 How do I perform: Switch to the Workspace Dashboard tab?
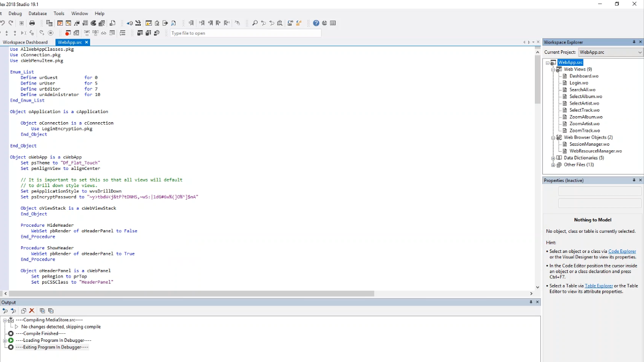click(x=25, y=42)
